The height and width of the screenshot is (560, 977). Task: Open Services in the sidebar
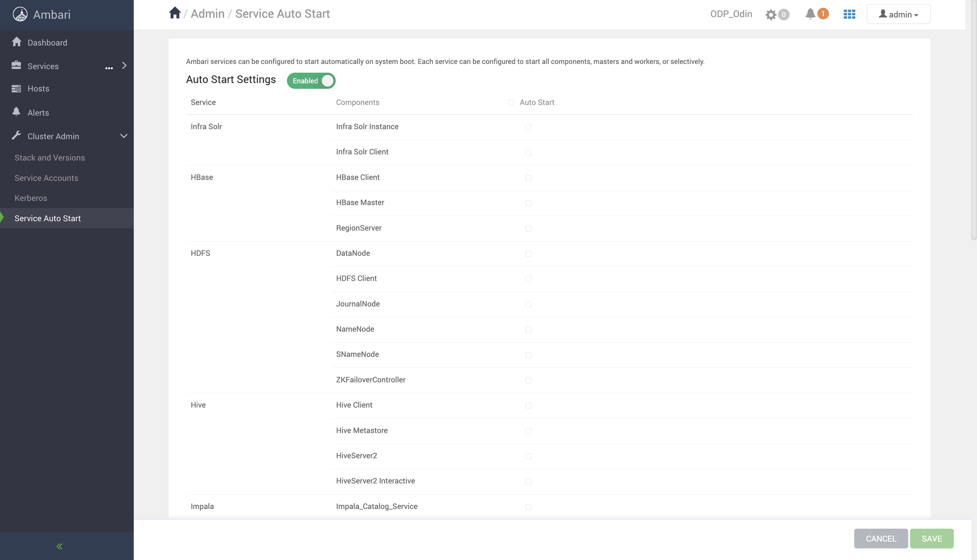[x=43, y=66]
